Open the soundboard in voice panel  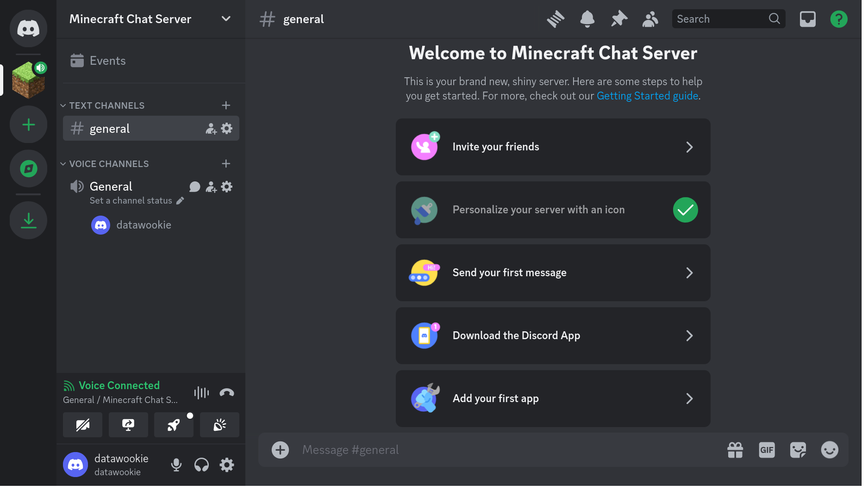(x=219, y=424)
